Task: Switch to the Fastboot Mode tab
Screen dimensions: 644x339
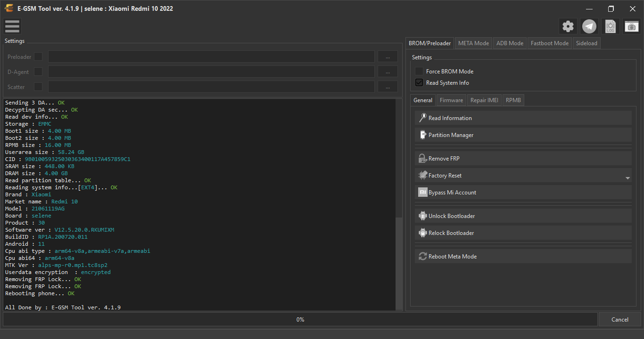Action: click(x=550, y=43)
